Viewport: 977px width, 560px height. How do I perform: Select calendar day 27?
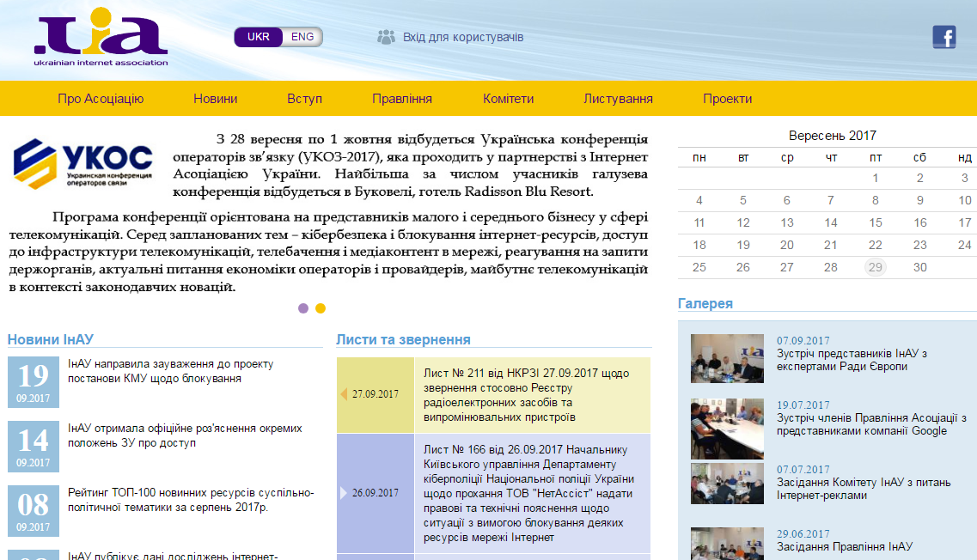coord(787,268)
